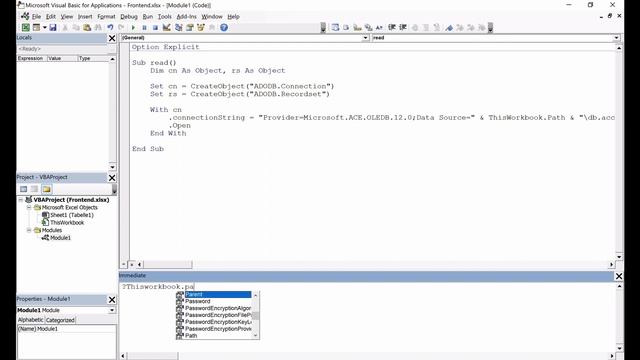
Task: Open the Project Explorer icon
Action: 178,27
